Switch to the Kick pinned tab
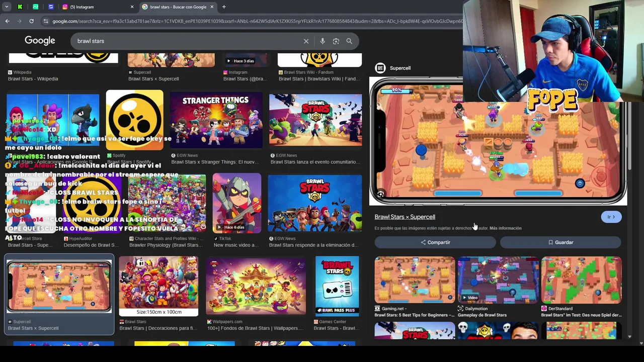The height and width of the screenshot is (362, 644). 20,7
